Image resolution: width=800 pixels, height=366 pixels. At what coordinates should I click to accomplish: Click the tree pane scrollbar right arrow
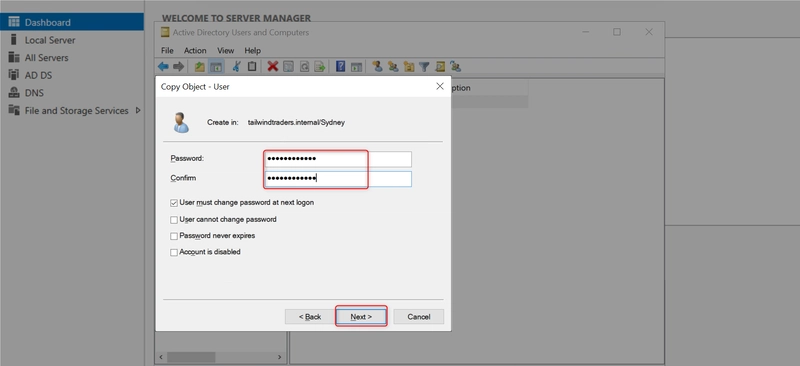point(279,357)
